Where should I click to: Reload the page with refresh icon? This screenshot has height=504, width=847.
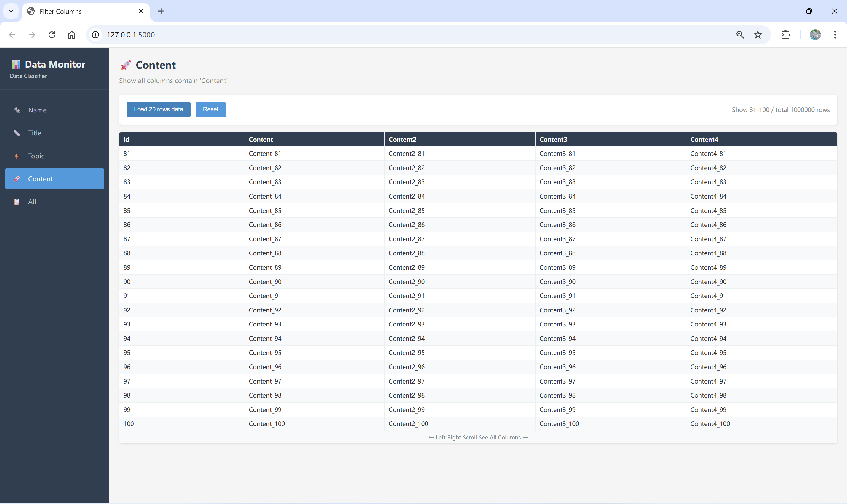coord(52,35)
